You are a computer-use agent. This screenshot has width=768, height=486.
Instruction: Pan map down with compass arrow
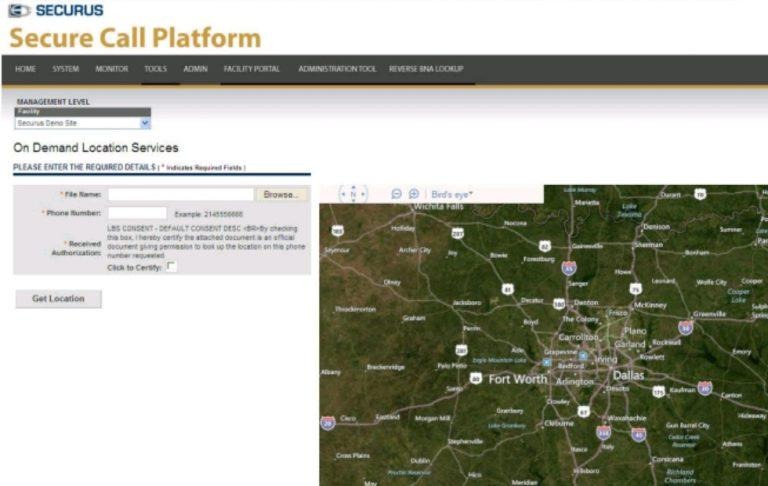tap(353, 201)
